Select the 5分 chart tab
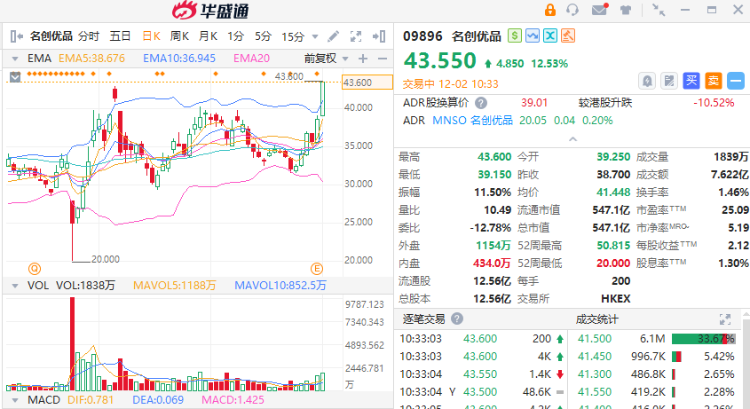The image size is (750, 409). pyautogui.click(x=263, y=36)
